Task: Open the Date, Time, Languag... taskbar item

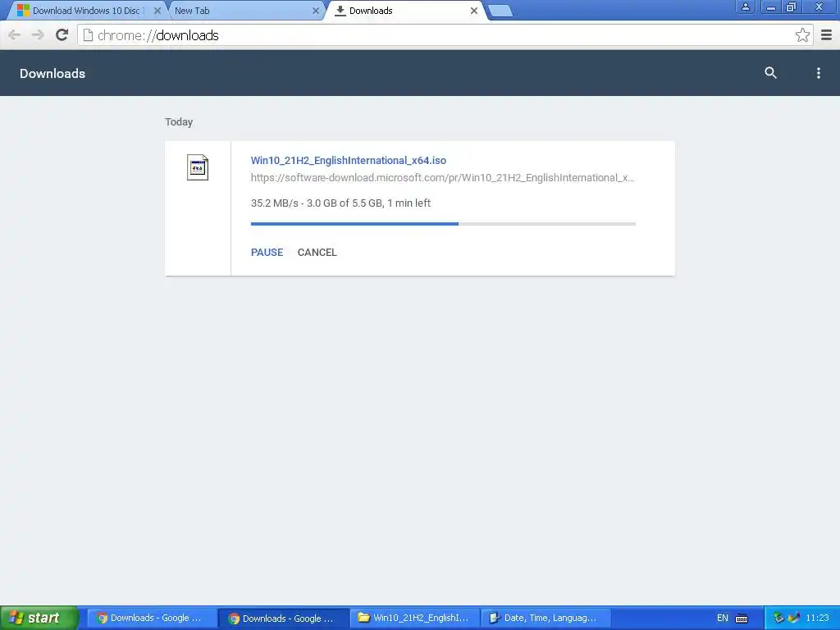Action: pos(546,618)
